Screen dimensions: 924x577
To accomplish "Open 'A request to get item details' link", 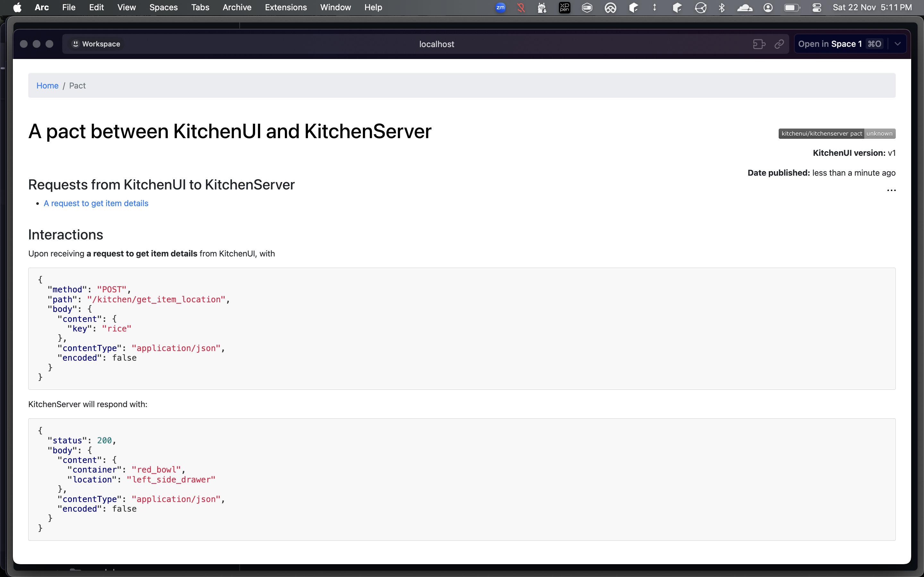I will click(x=96, y=204).
